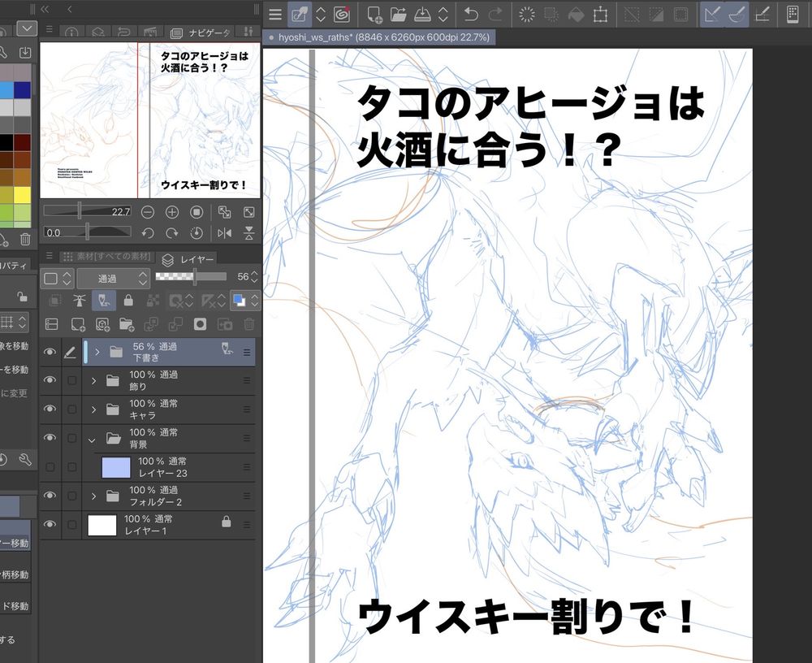Expand the 下書き folder
Screen dimensions: 812x663
(x=97, y=352)
